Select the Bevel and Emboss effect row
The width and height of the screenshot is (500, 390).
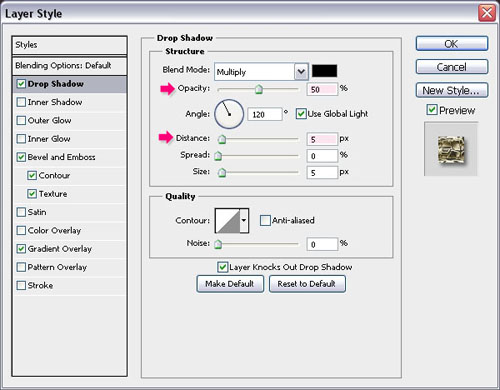70,157
